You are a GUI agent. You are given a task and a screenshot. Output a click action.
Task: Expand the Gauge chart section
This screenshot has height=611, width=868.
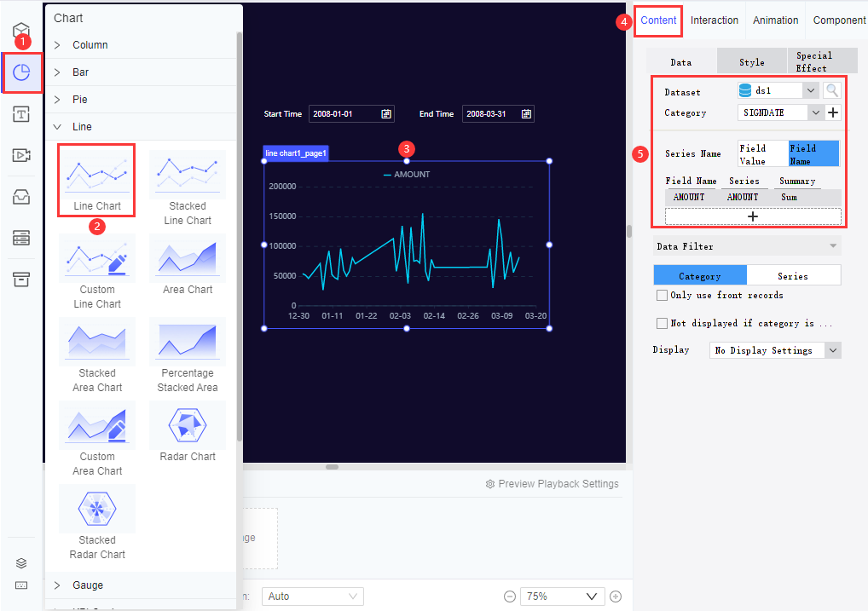coord(85,585)
